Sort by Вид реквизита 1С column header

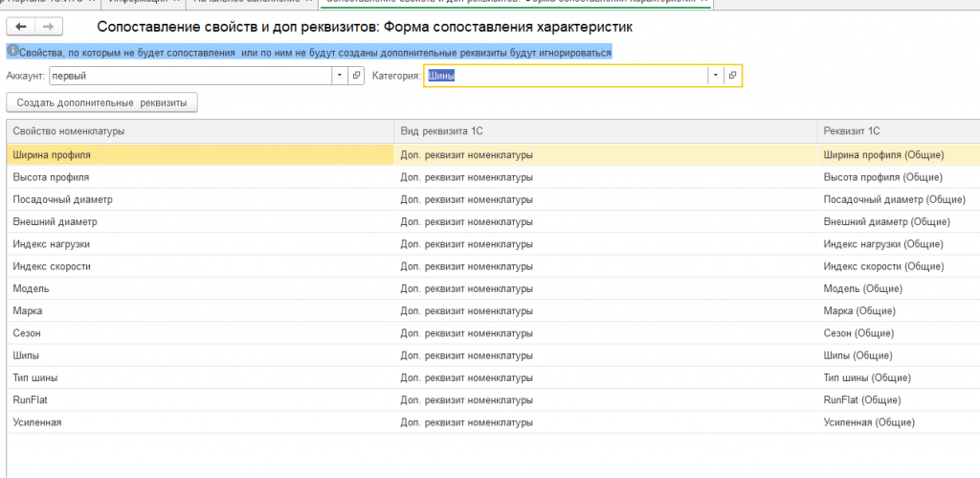(x=605, y=131)
